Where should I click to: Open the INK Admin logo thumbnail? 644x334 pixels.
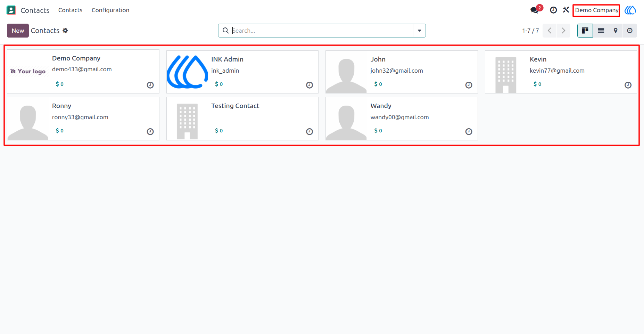[187, 72]
